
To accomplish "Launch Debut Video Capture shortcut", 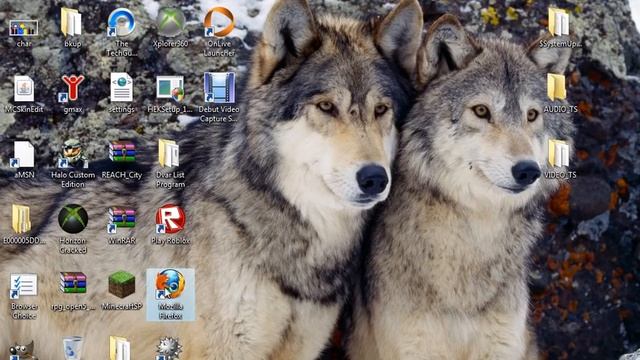I will coord(219,87).
